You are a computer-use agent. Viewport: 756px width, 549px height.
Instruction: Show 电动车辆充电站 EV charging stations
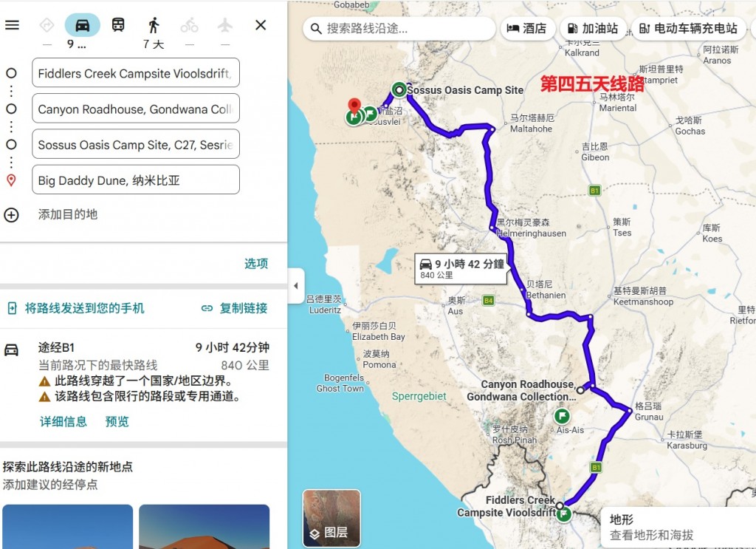click(x=689, y=29)
